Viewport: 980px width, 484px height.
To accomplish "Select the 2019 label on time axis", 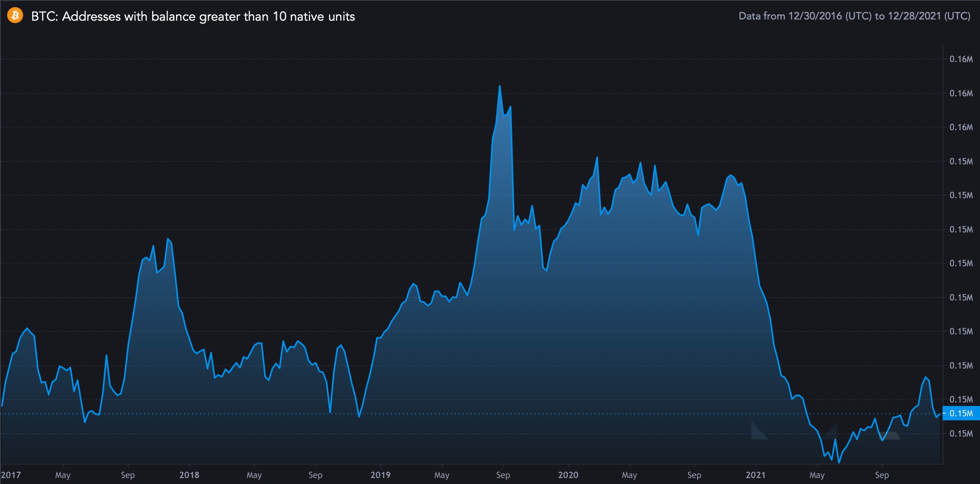I will (x=380, y=475).
